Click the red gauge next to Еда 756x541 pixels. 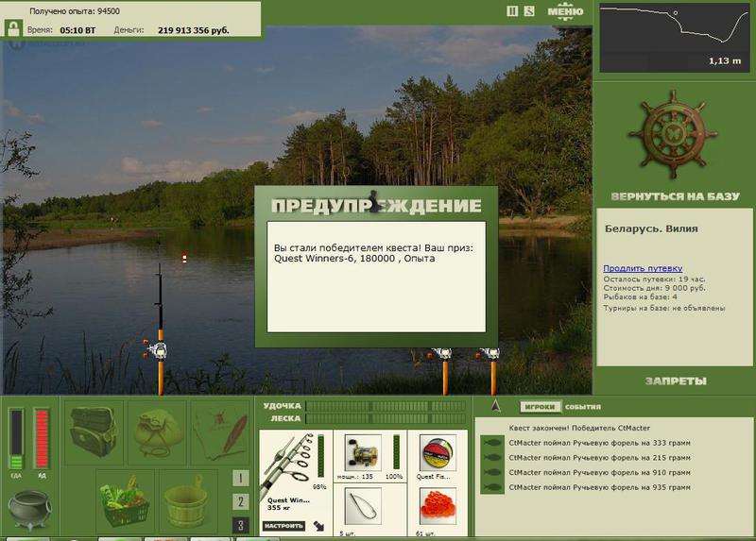click(42, 438)
